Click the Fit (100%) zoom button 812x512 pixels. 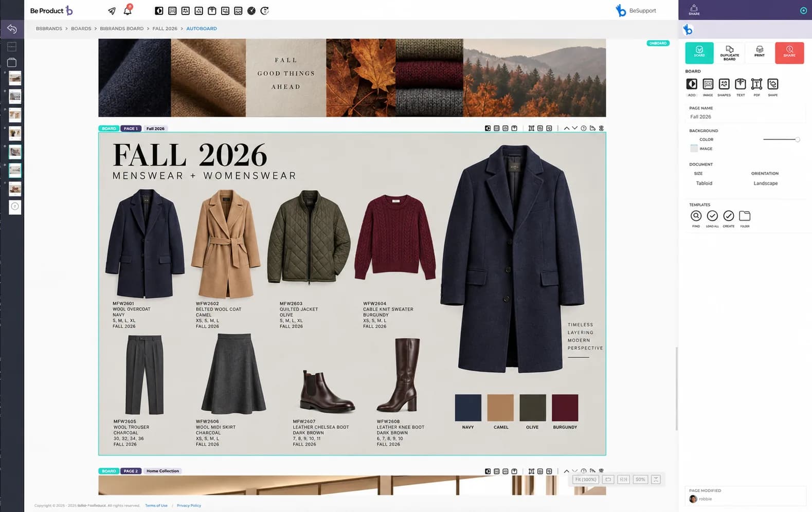pyautogui.click(x=586, y=479)
